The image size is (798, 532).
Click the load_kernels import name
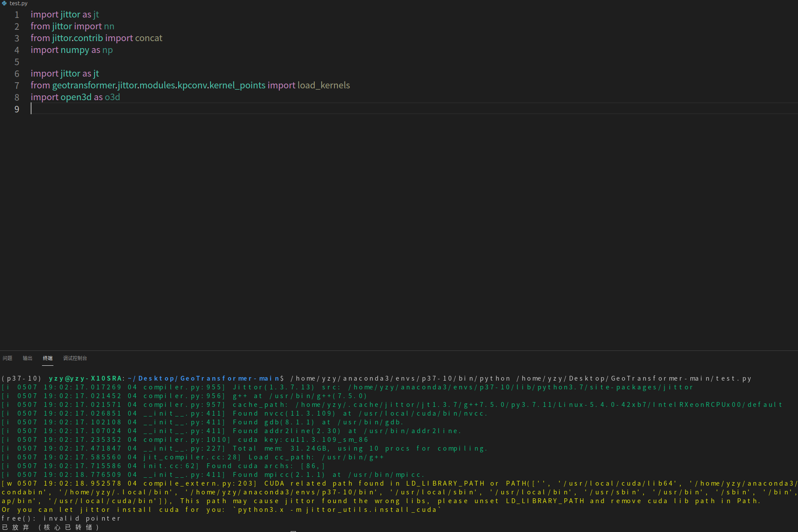point(323,85)
